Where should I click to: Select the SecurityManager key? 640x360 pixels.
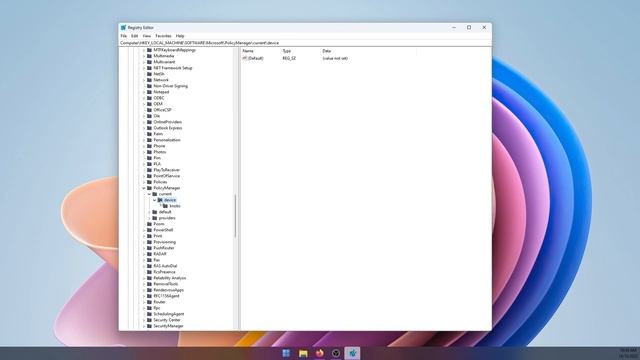coord(168,326)
